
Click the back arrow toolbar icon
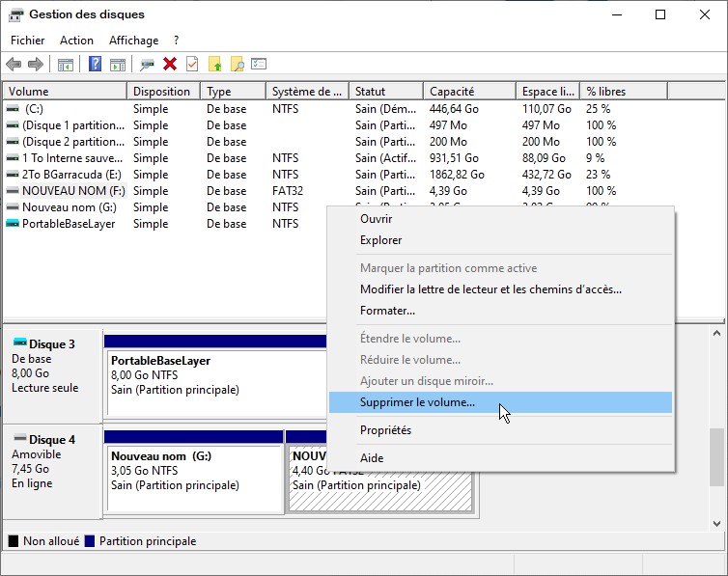(x=14, y=65)
